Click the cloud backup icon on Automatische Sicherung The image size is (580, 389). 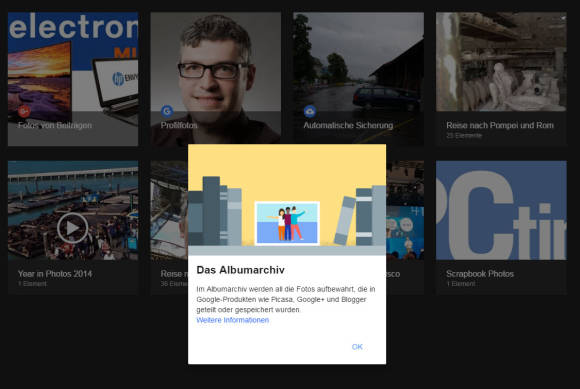310,111
